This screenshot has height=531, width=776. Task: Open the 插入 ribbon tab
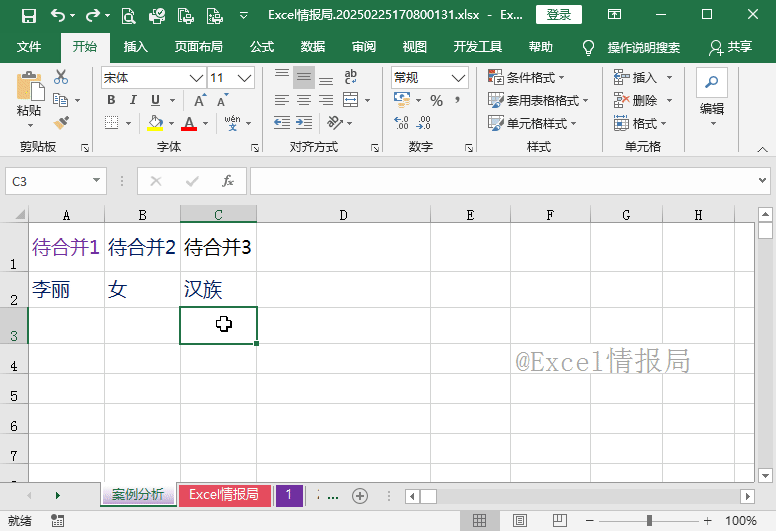(135, 47)
